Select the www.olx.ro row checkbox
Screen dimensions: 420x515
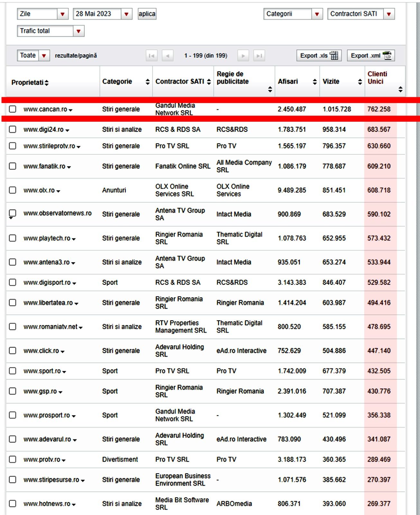(13, 190)
